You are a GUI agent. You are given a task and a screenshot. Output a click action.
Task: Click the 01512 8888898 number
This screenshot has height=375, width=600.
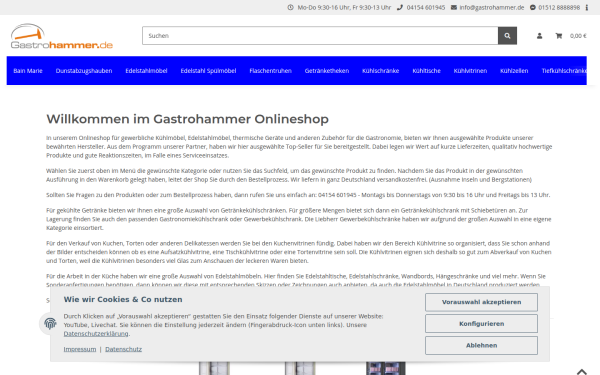[x=559, y=7]
